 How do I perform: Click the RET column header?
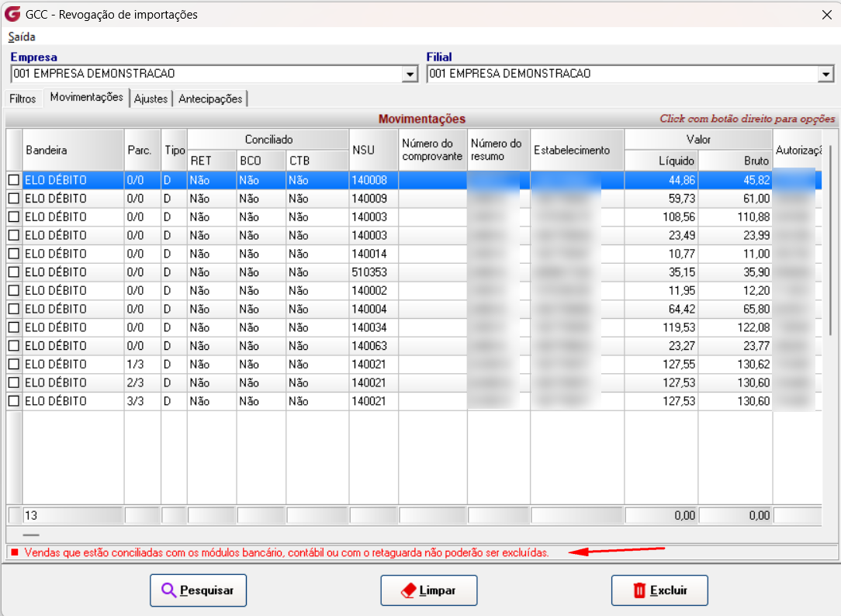coord(211,161)
